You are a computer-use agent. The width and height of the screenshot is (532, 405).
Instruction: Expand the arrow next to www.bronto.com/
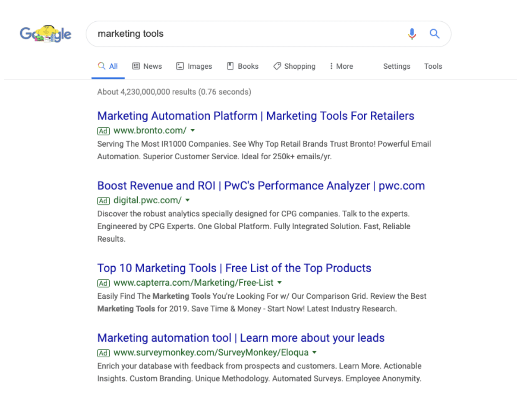coord(193,130)
